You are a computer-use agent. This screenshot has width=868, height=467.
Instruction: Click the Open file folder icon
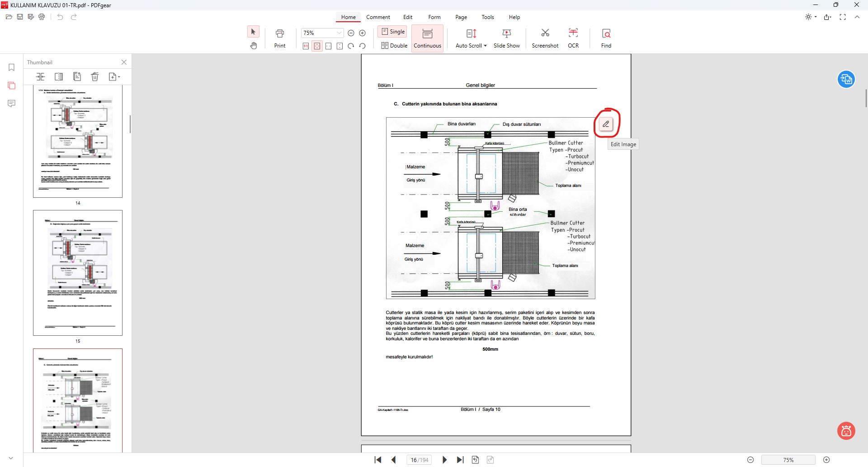tap(9, 17)
